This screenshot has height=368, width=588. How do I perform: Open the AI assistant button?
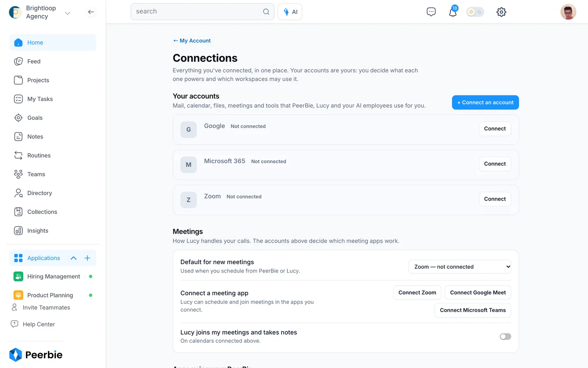(x=290, y=12)
